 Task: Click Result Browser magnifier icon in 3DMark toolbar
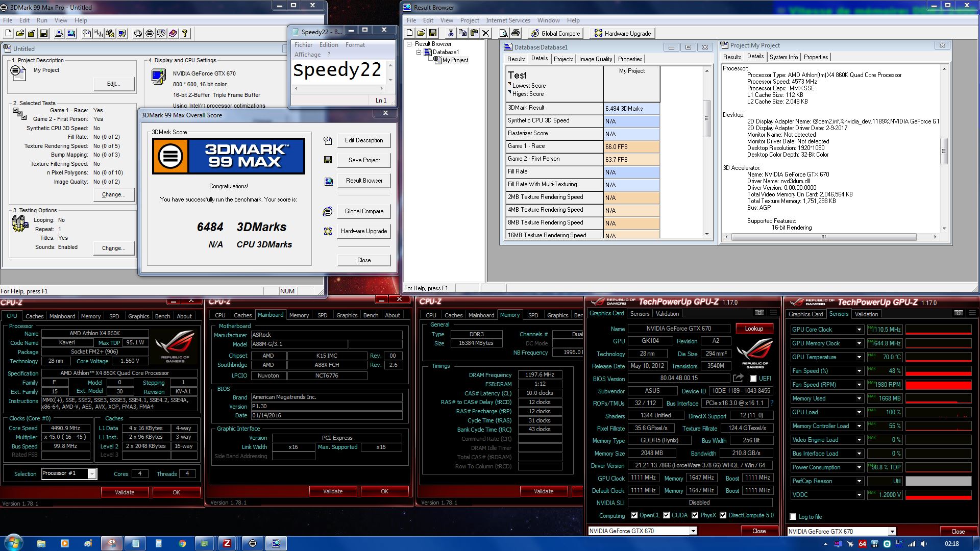tap(71, 34)
